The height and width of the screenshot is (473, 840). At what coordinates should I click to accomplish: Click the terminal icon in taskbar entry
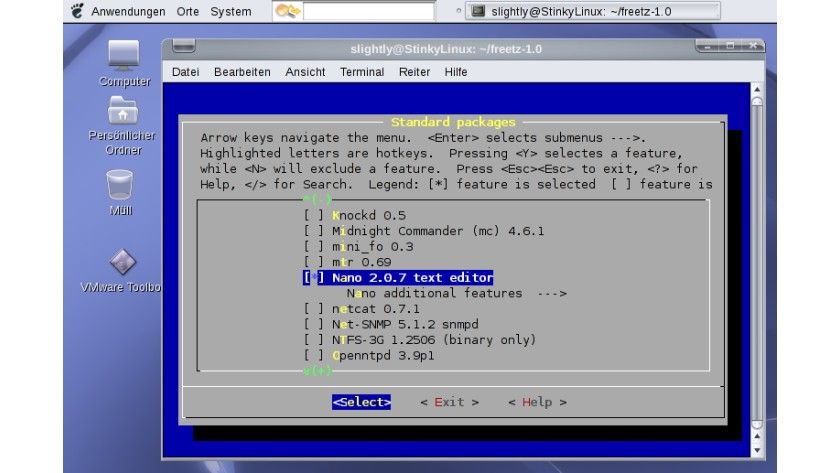[478, 11]
